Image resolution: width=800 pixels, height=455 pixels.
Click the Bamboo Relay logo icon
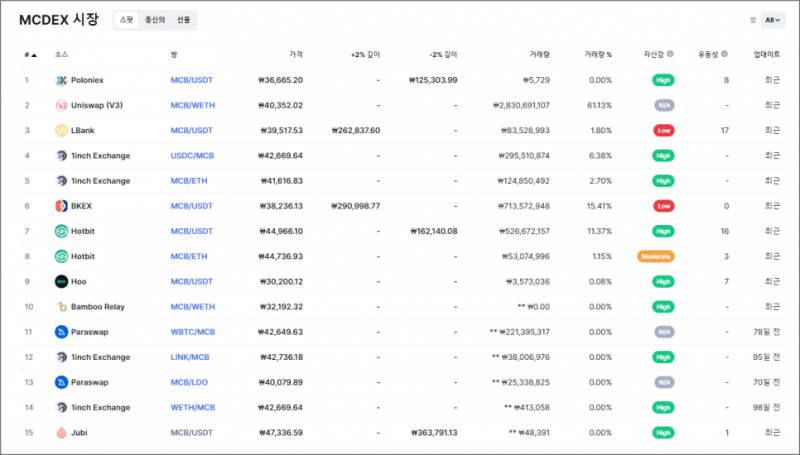pyautogui.click(x=61, y=307)
